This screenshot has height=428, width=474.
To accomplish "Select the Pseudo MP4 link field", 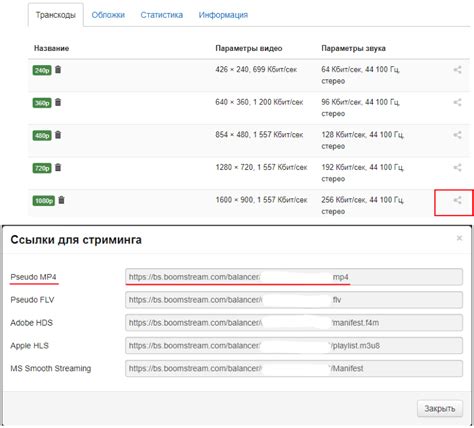I will pos(294,277).
